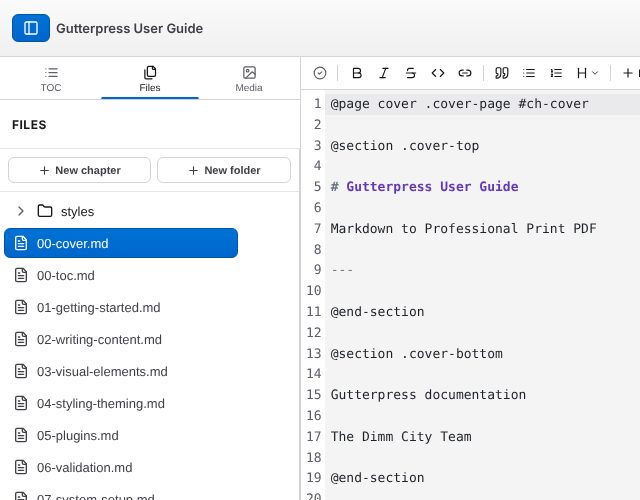Viewport: 640px width, 500px height.
Task: Place cursor on '@page cover' line
Action: pos(459,104)
